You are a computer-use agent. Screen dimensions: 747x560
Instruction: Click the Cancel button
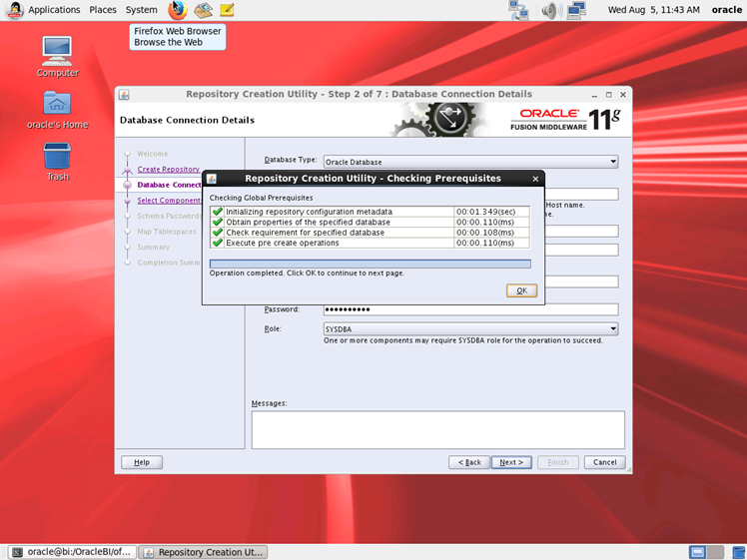tap(604, 462)
